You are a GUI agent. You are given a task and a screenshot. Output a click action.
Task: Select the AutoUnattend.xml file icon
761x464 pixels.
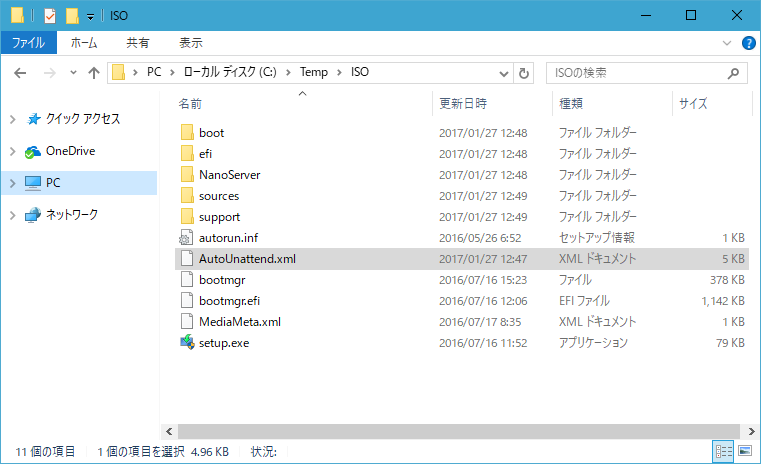pos(187,259)
